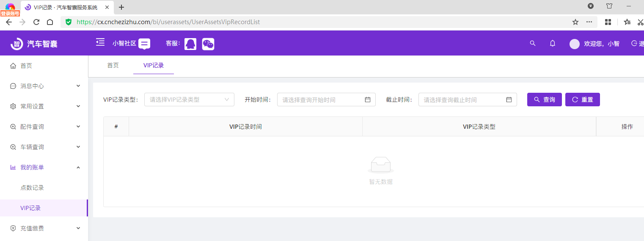The height and width of the screenshot is (241, 644).
Task: Click the browser scissors screenshot icon
Action: pos(641,22)
